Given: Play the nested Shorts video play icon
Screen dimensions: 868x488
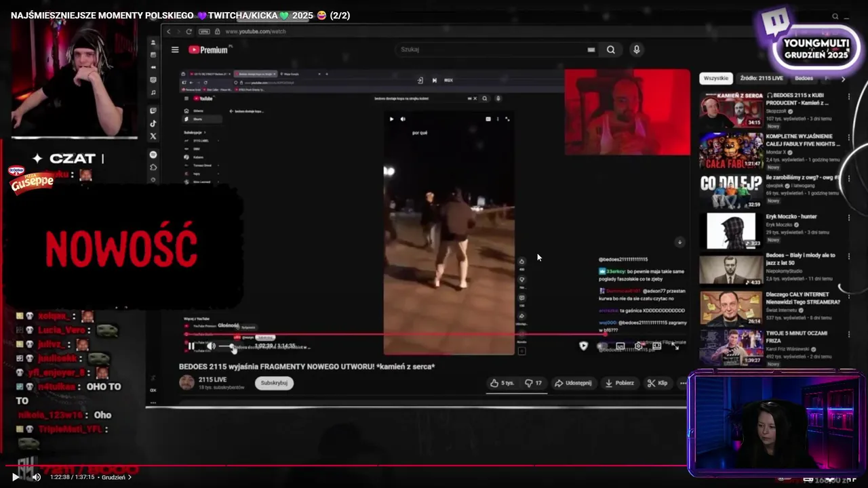Looking at the screenshot, I should pos(391,119).
